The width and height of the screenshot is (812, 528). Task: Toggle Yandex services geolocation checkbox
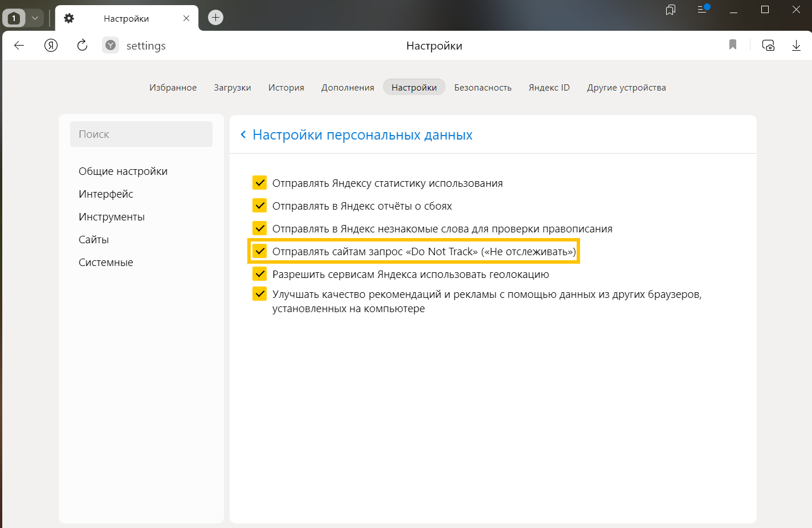260,274
